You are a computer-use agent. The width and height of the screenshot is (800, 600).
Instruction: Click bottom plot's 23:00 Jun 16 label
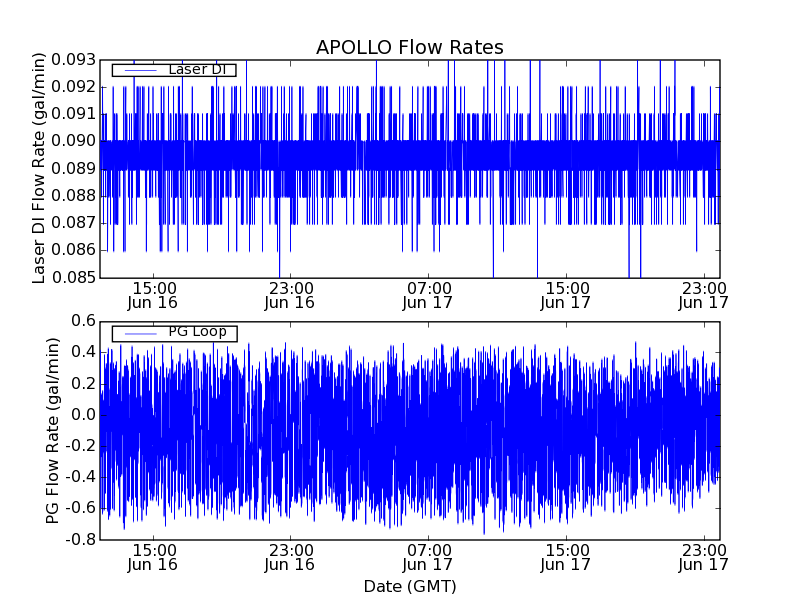point(290,558)
